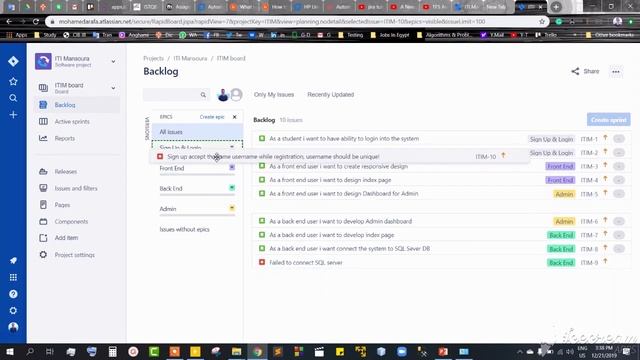Image resolution: width=640 pixels, height=360 pixels.
Task: Open the three-dots more menu
Action: [x=616, y=71]
